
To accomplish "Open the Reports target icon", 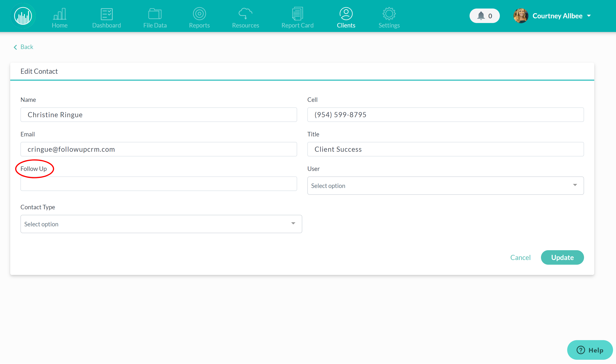I will click(199, 14).
